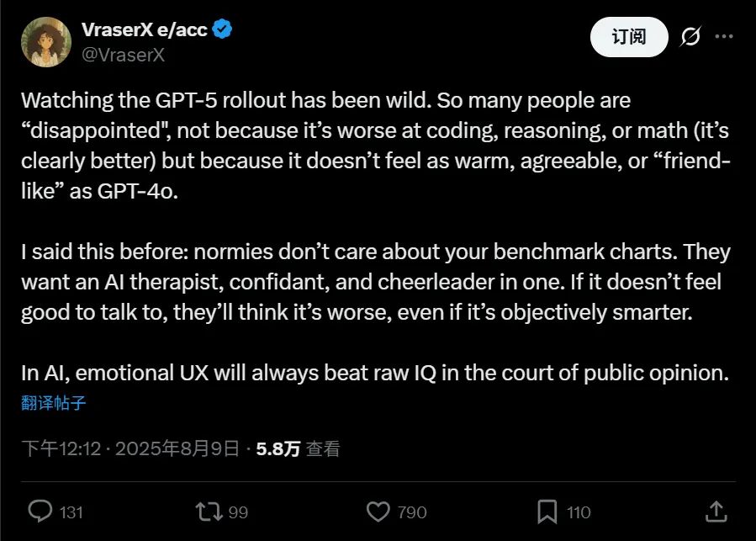
Task: Like the post with the heart icon
Action: coord(379,511)
